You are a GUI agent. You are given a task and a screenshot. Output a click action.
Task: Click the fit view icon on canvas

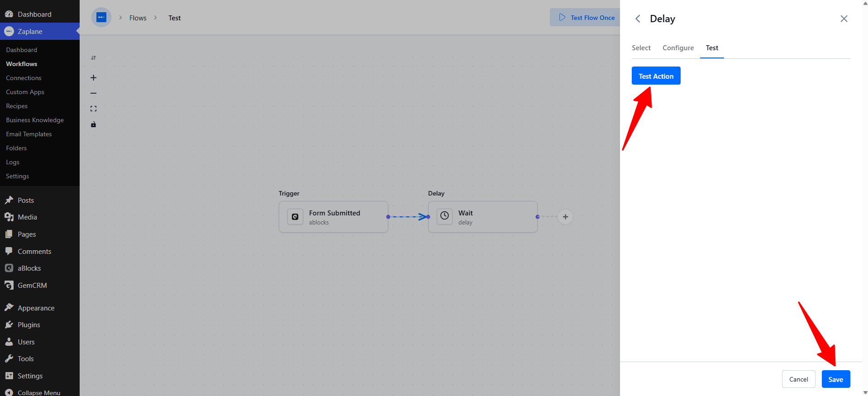coord(93,109)
